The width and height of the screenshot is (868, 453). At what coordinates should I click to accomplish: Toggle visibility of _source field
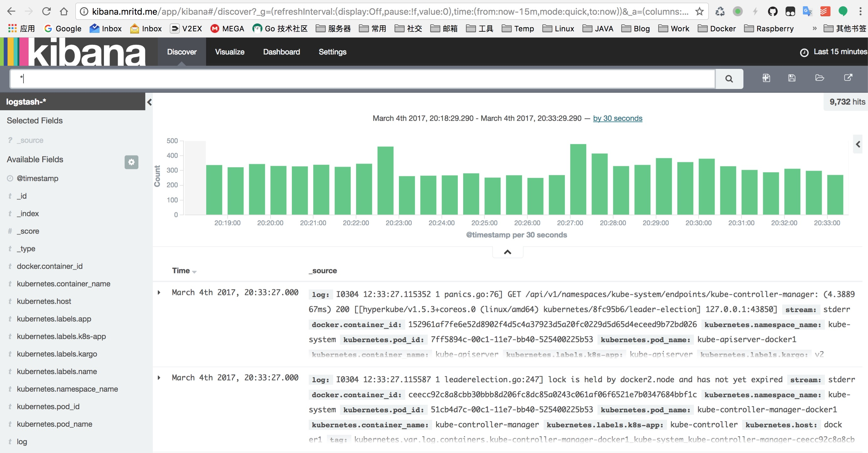pos(30,140)
